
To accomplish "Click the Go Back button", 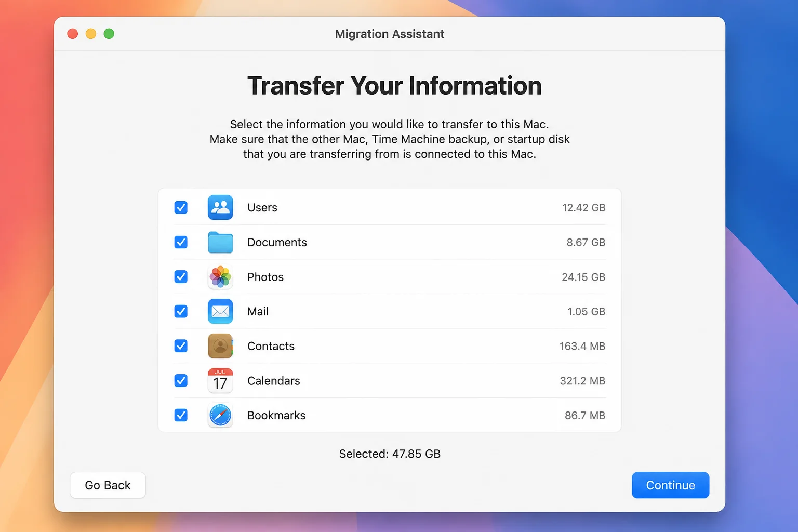I will [x=108, y=485].
